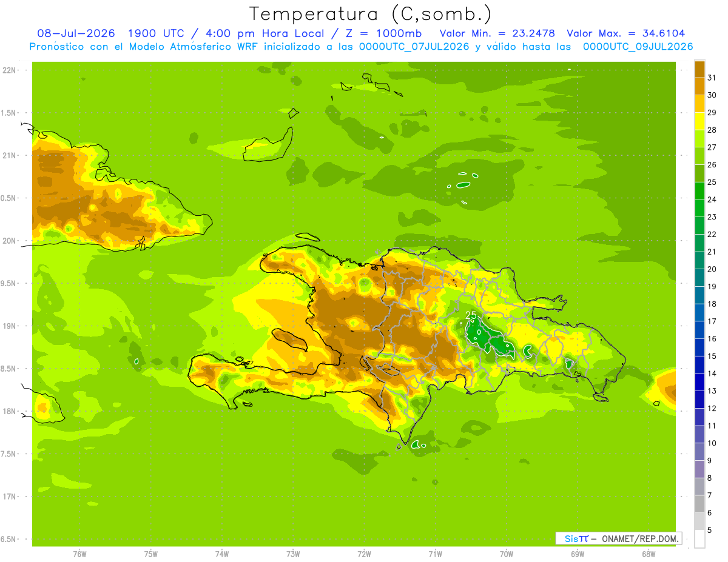Click the blue swatch between 16 and 17
This screenshot has width=728, height=562.
pos(699,330)
